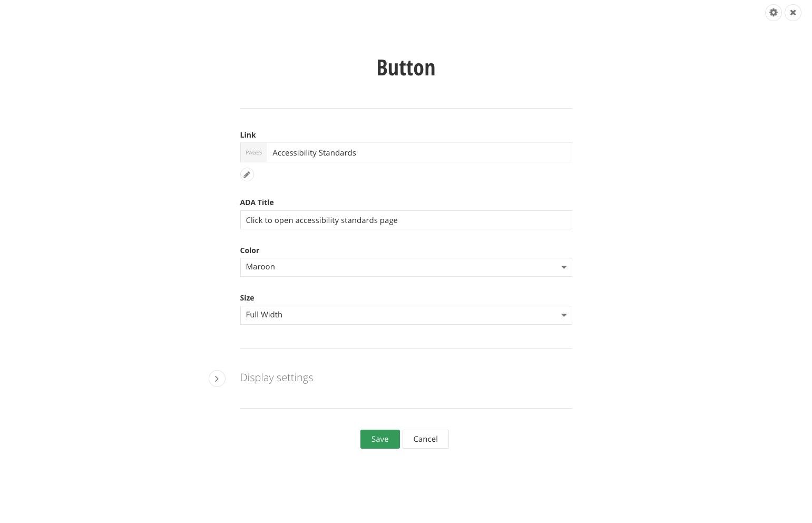Image resolution: width=812 pixels, height=523 pixels.
Task: Open the Size dropdown showing Full Width
Action: click(406, 315)
